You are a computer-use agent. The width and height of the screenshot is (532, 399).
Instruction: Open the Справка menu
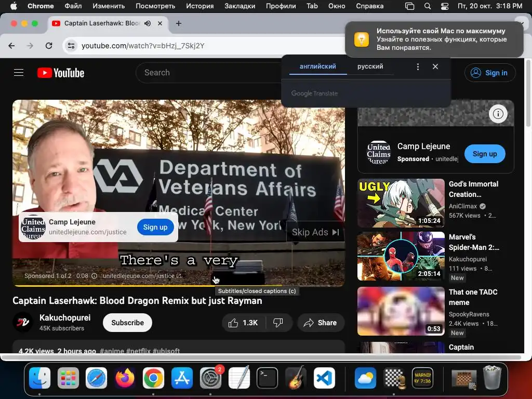370,6
